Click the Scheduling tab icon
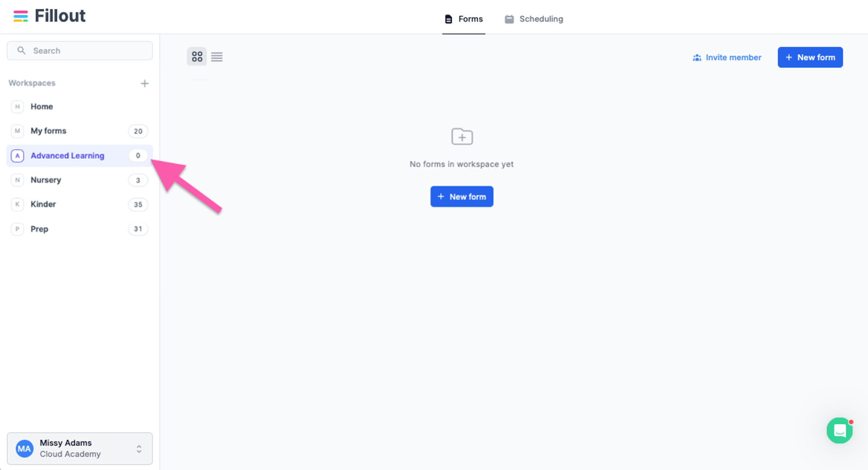 pyautogui.click(x=508, y=19)
